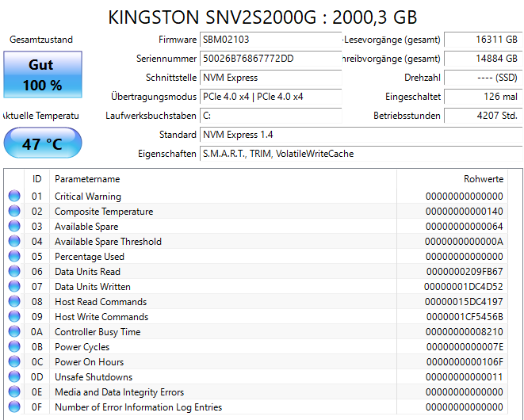Click raw value 0000000008210
Screen dimensions: 524x420
(x=465, y=332)
